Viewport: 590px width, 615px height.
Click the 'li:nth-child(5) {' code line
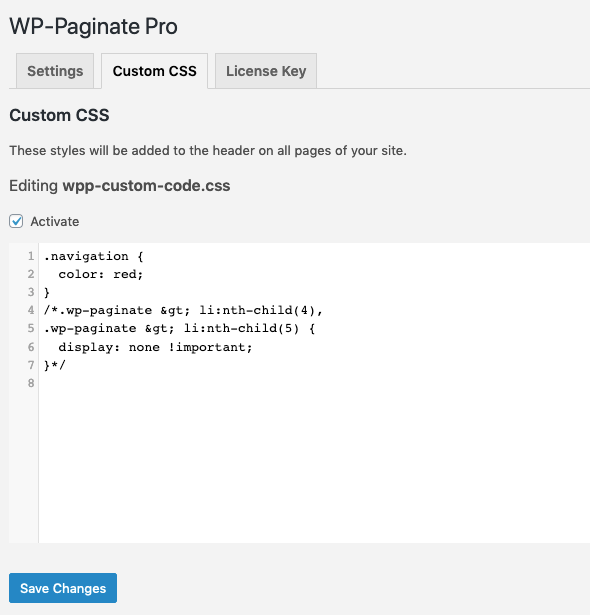click(180, 328)
